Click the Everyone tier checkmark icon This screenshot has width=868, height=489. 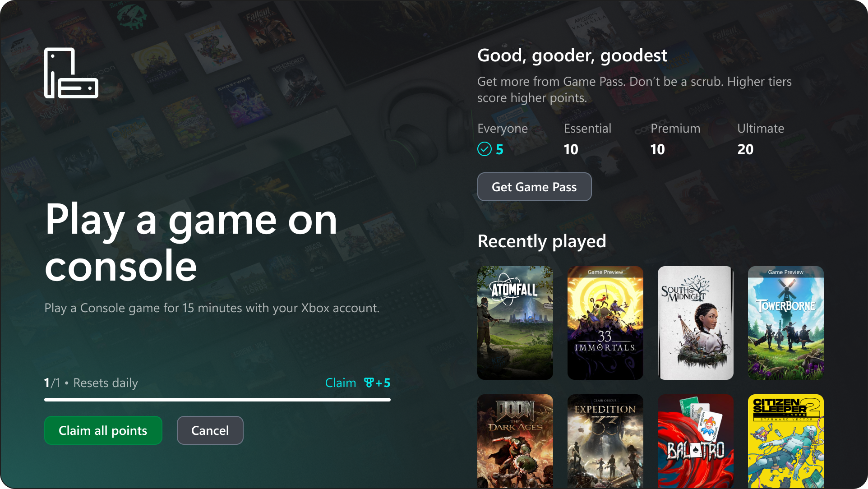pyautogui.click(x=484, y=149)
